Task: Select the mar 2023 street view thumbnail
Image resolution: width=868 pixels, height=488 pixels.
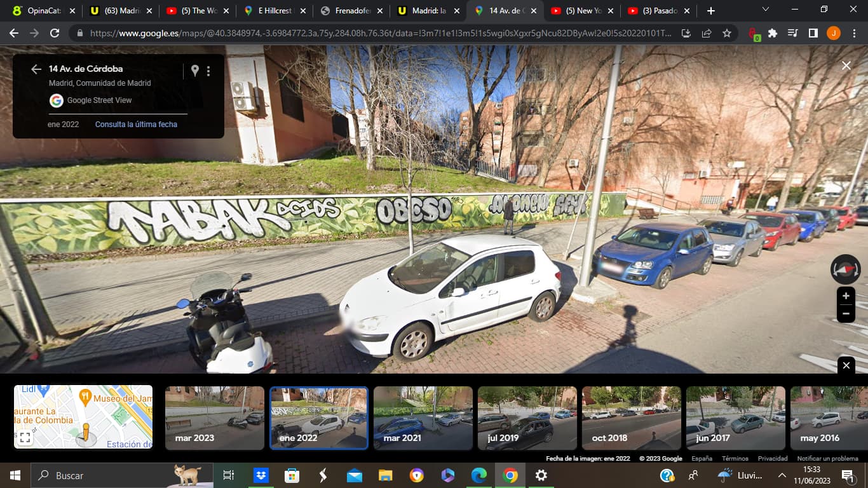Action: click(x=215, y=417)
